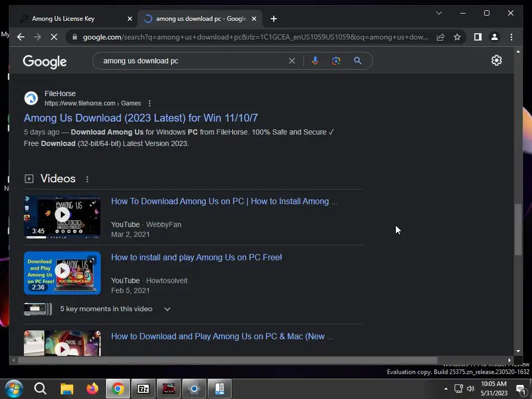Click in the Google search input field
Image resolution: width=532 pixels, height=399 pixels.
[x=193, y=61]
